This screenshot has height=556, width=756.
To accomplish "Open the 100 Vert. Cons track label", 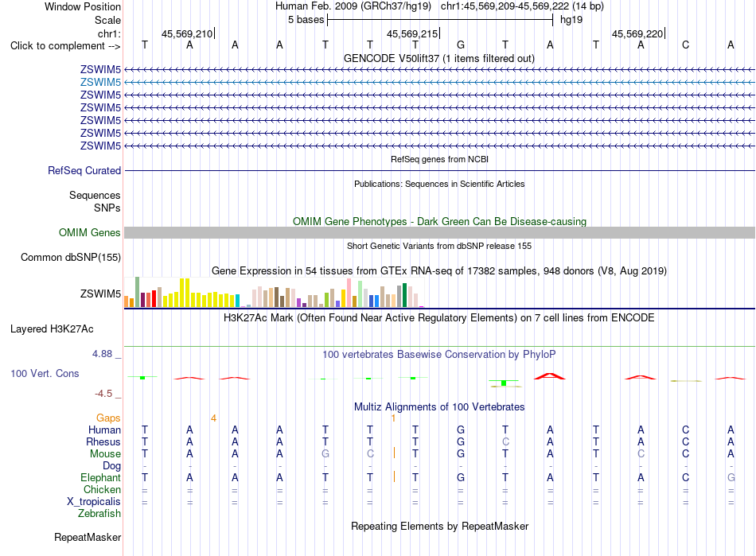I will (x=45, y=373).
